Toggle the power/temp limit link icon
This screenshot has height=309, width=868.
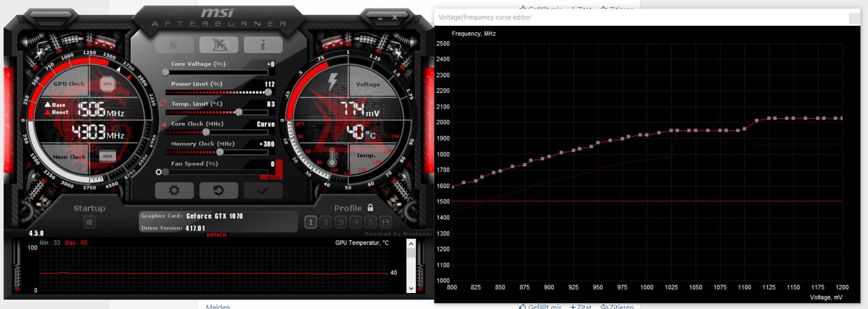point(162,103)
